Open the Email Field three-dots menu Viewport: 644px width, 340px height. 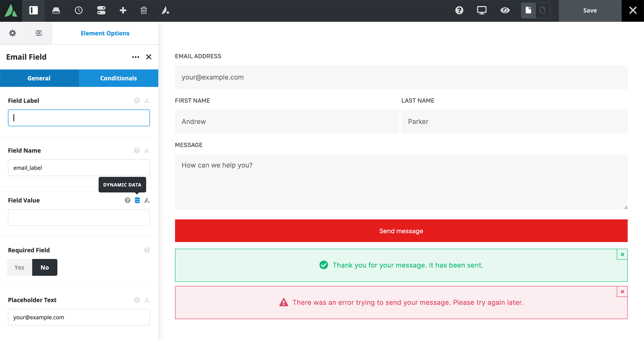[136, 57]
